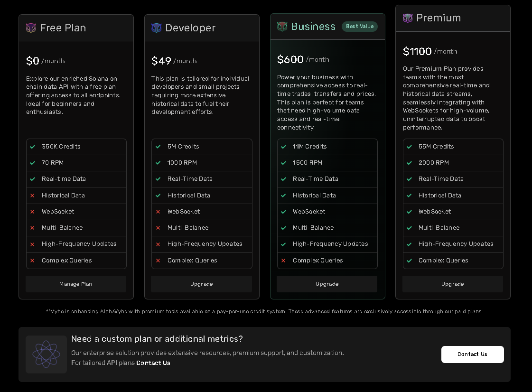
Task: Click the $49 /month price
Action: 174,61
